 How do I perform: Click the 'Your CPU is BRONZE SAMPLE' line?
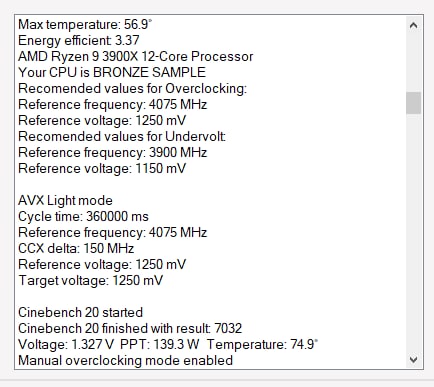112,72
